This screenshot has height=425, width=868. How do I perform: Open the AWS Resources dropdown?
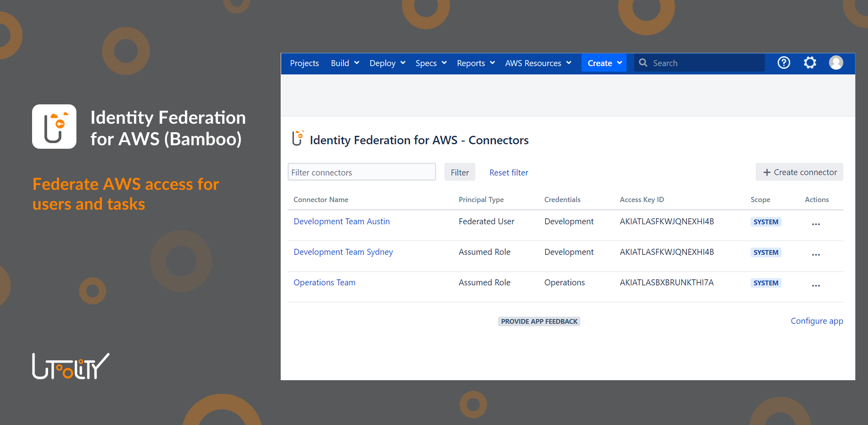(537, 63)
